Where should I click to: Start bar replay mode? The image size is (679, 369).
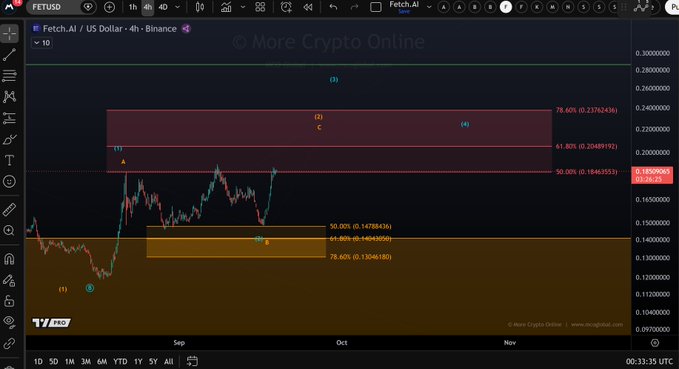308,7
